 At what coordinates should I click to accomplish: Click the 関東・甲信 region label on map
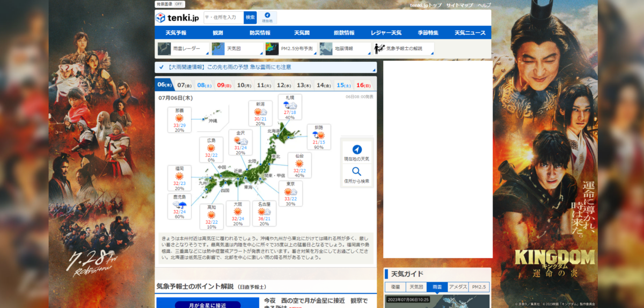[x=275, y=176]
